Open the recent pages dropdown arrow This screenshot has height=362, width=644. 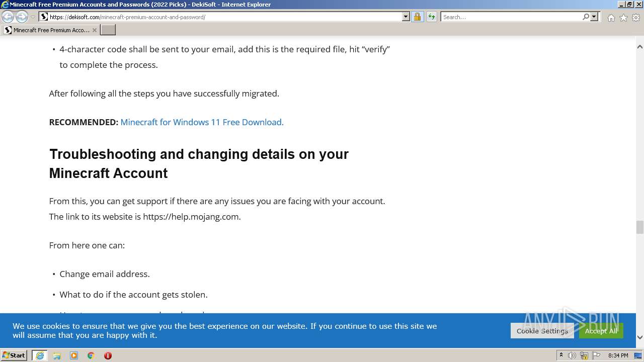point(33,17)
